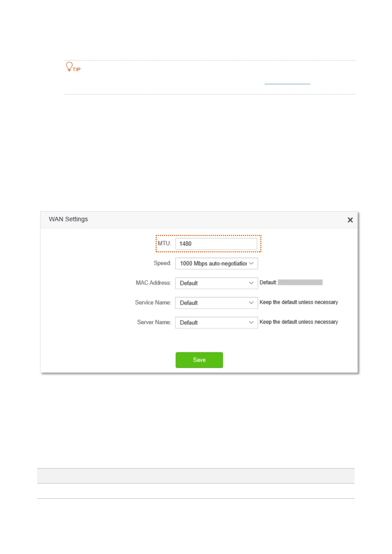Open the Server Name dropdown
Screen dimensions: 392x554
click(x=217, y=323)
